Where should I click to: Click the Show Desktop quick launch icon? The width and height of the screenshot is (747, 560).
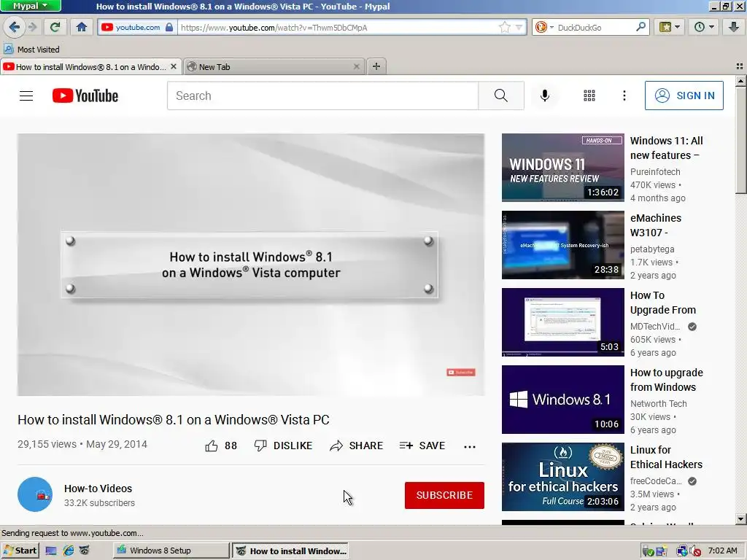(51, 551)
